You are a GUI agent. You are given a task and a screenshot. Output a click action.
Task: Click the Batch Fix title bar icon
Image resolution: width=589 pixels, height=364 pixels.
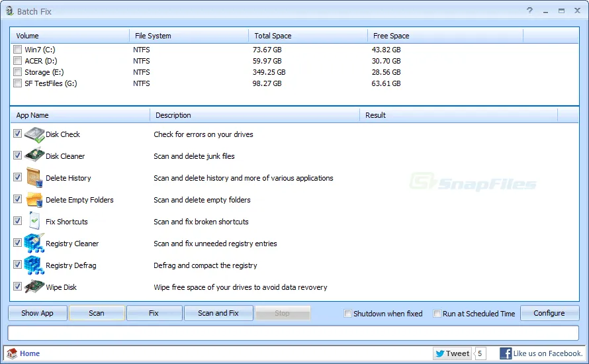pos(10,11)
